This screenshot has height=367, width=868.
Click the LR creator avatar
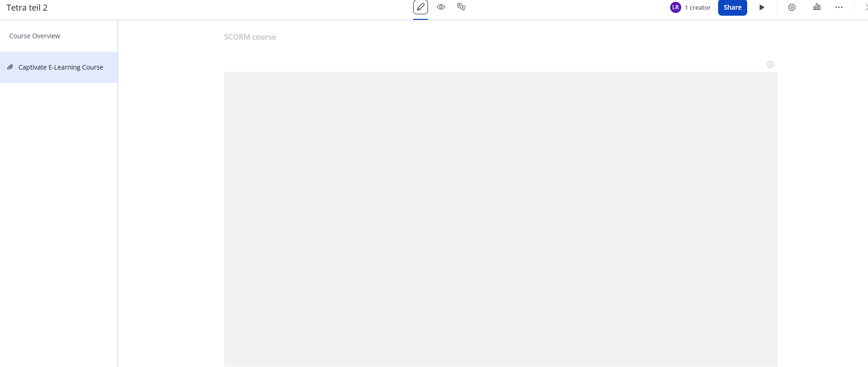(675, 7)
